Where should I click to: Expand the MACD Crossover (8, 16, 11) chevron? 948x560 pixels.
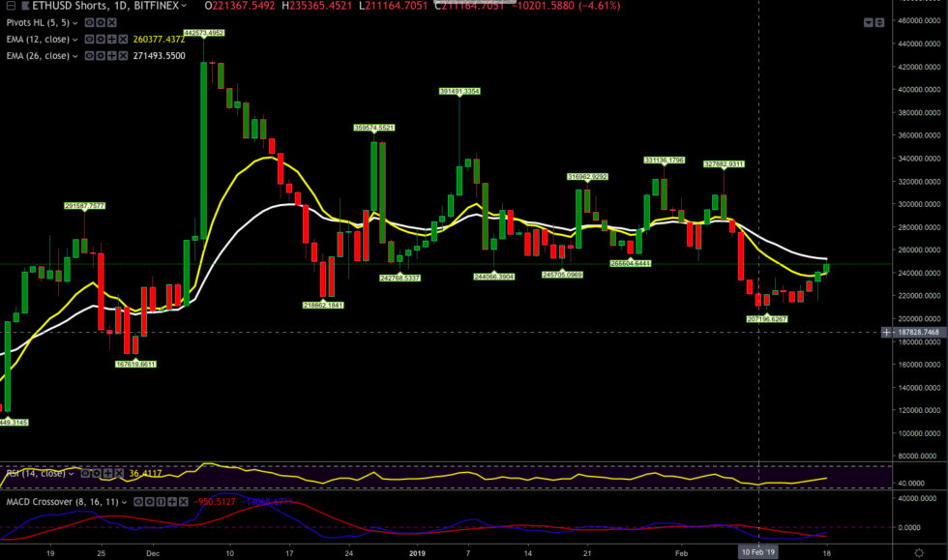124,502
